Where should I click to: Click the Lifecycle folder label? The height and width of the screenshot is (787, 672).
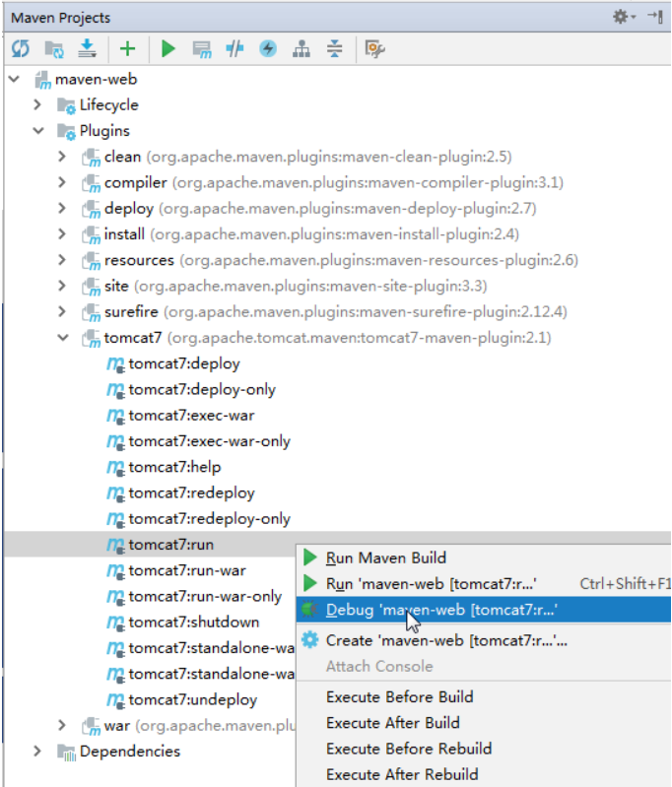coord(109,104)
